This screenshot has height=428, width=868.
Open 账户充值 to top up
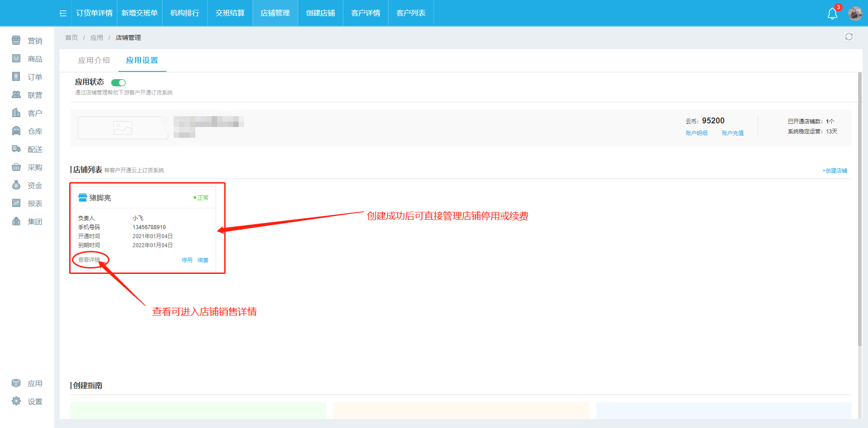(733, 132)
